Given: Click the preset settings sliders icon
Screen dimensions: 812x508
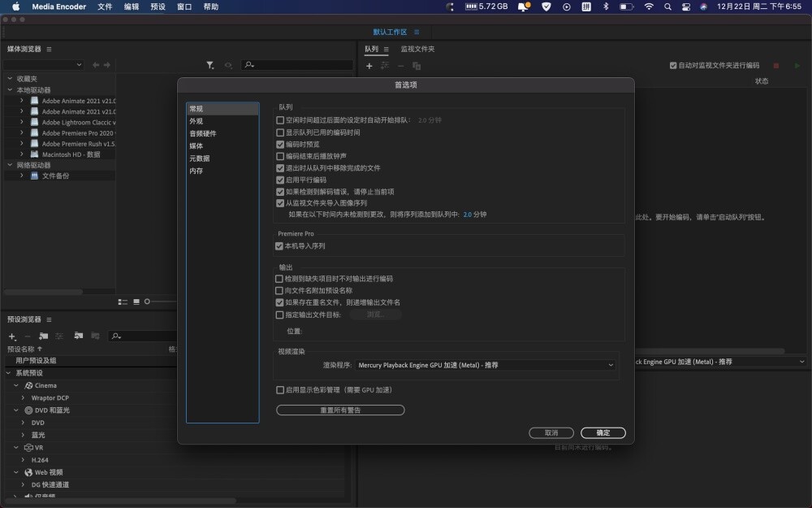Looking at the screenshot, I should [x=59, y=336].
